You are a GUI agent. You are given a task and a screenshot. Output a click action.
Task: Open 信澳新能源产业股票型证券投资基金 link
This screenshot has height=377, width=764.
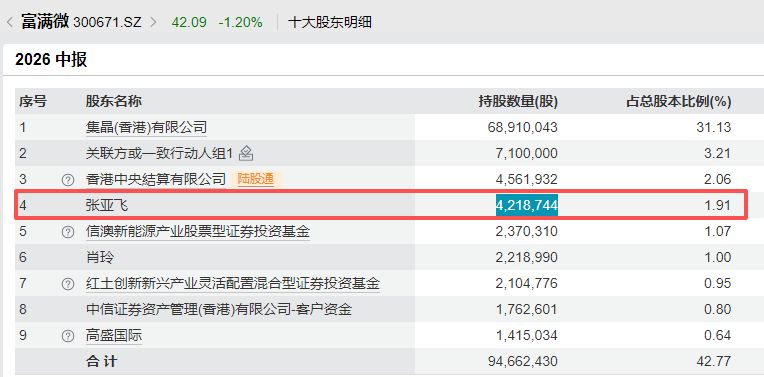(198, 231)
